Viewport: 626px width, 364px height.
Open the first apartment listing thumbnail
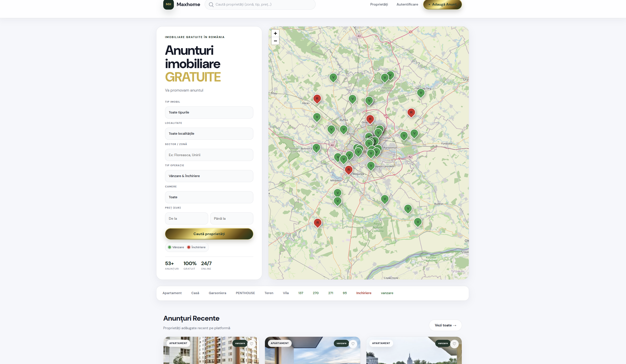tap(211, 351)
